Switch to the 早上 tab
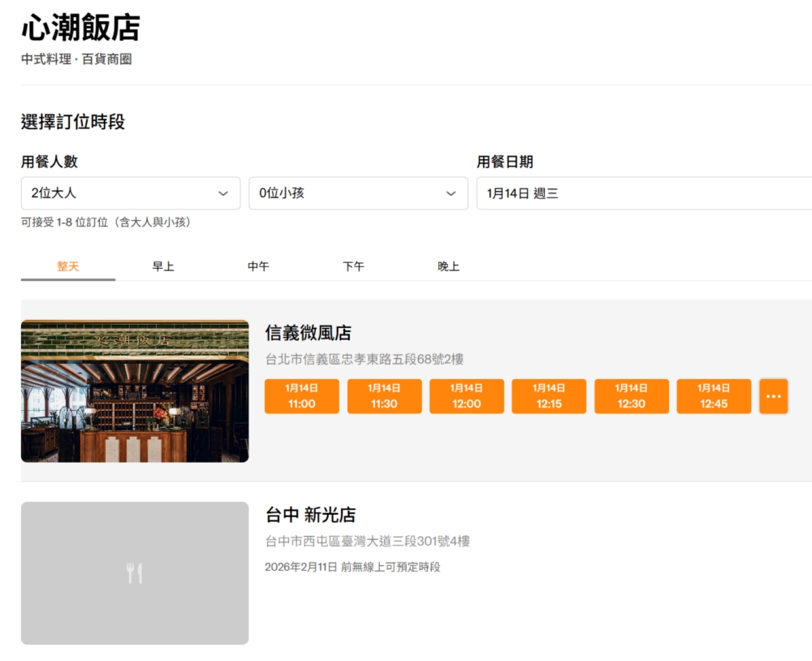Image resolution: width=812 pixels, height=661 pixels. [163, 266]
